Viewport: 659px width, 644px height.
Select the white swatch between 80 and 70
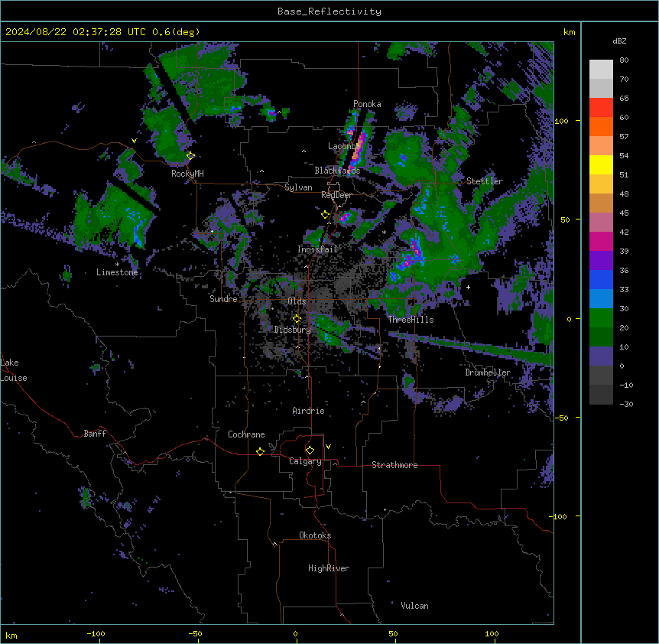point(601,70)
